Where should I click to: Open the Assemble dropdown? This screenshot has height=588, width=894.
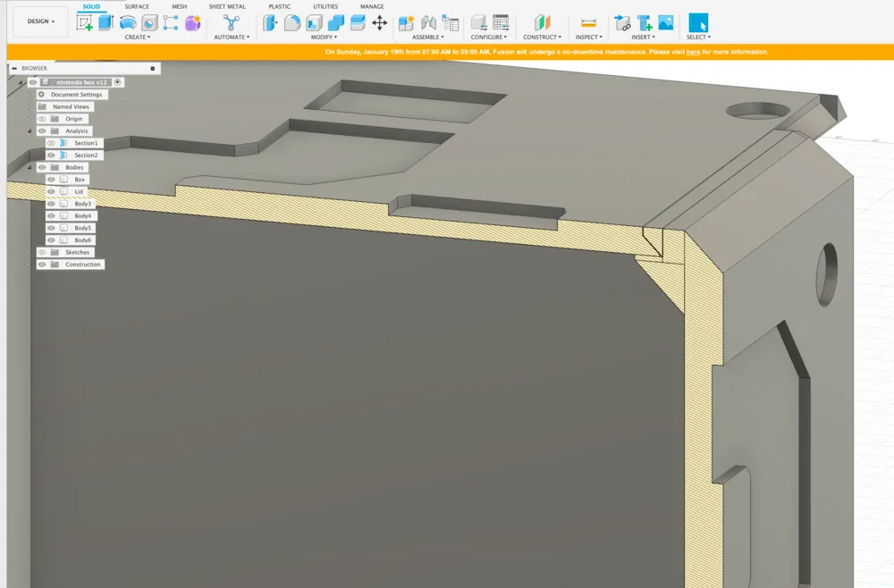coord(427,37)
